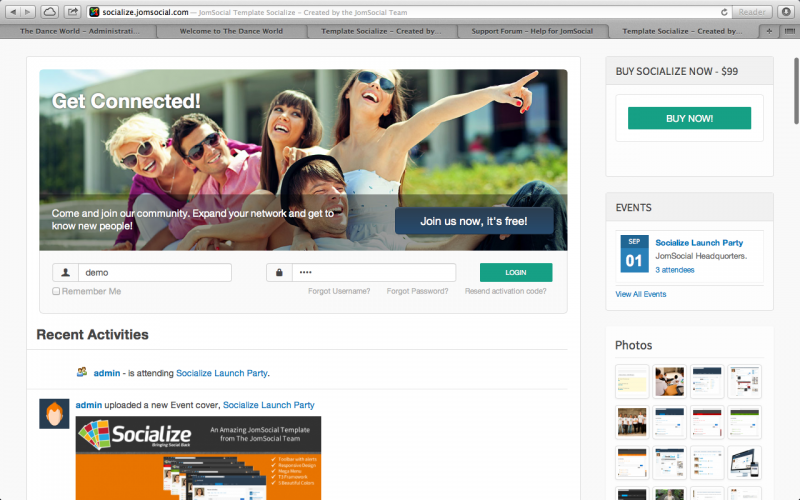Open the 3 attendees link
This screenshot has height=500, width=800.
coord(674,270)
